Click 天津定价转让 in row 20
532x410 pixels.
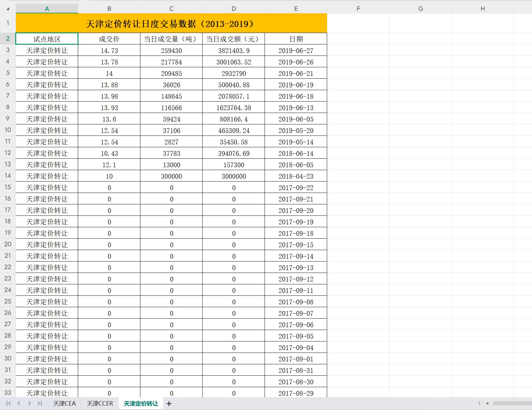[47, 244]
